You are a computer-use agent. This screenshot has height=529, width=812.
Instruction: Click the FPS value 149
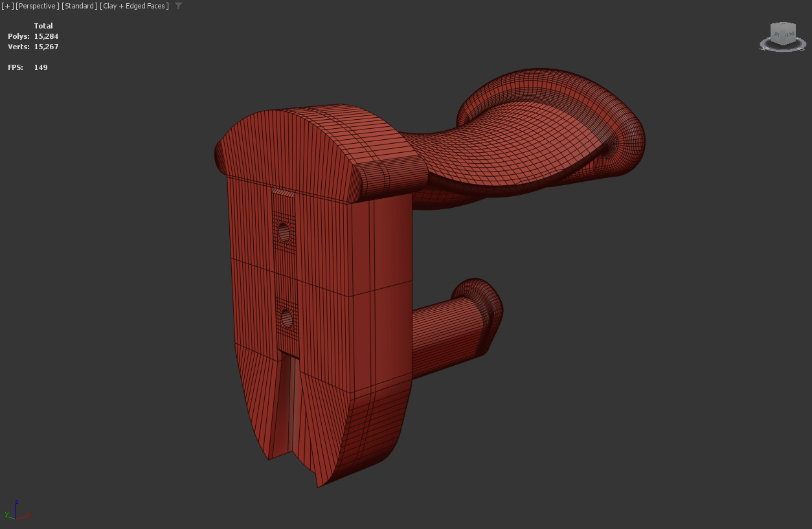click(x=41, y=67)
